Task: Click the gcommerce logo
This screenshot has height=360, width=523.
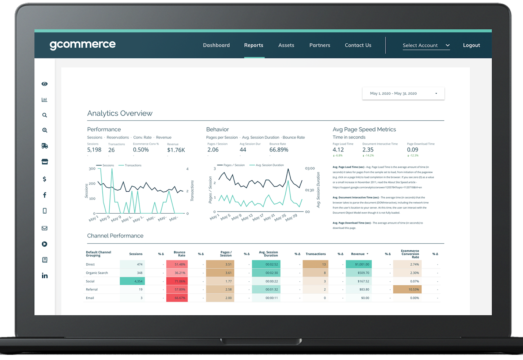Action: [x=82, y=44]
